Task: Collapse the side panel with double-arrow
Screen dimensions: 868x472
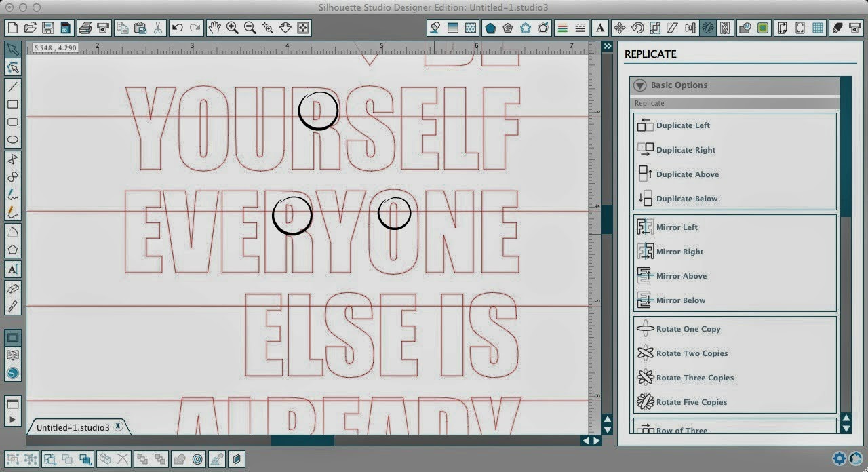Action: point(607,46)
